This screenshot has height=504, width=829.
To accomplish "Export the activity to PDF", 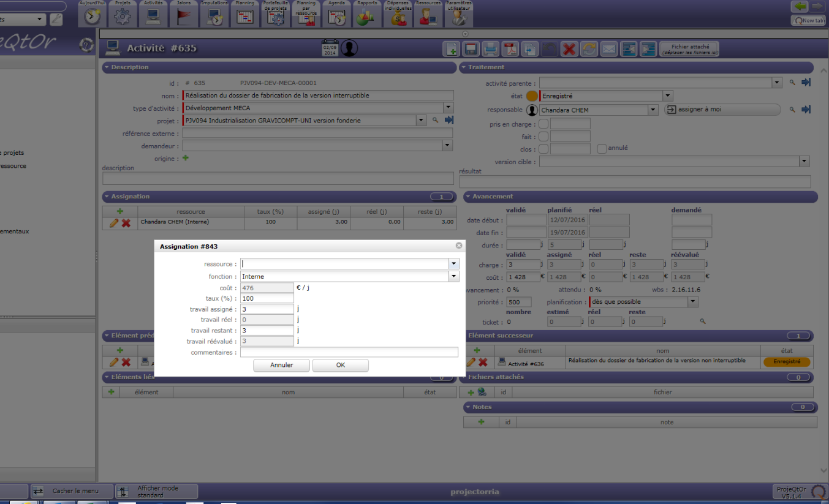I will 510,49.
